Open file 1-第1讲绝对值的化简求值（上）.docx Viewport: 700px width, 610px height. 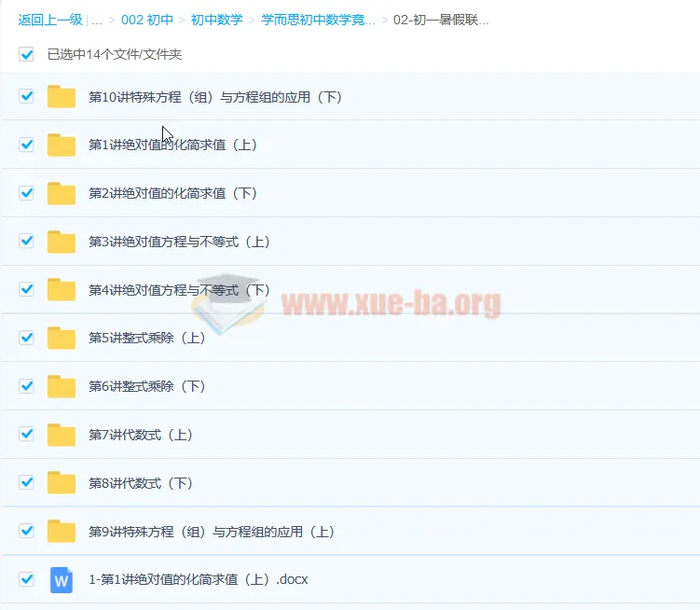tap(199, 579)
